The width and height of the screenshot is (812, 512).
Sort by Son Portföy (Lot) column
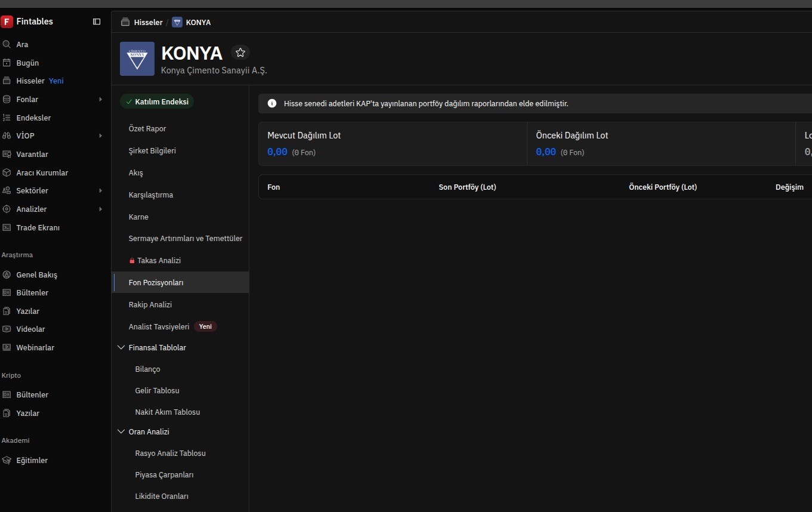coord(467,187)
